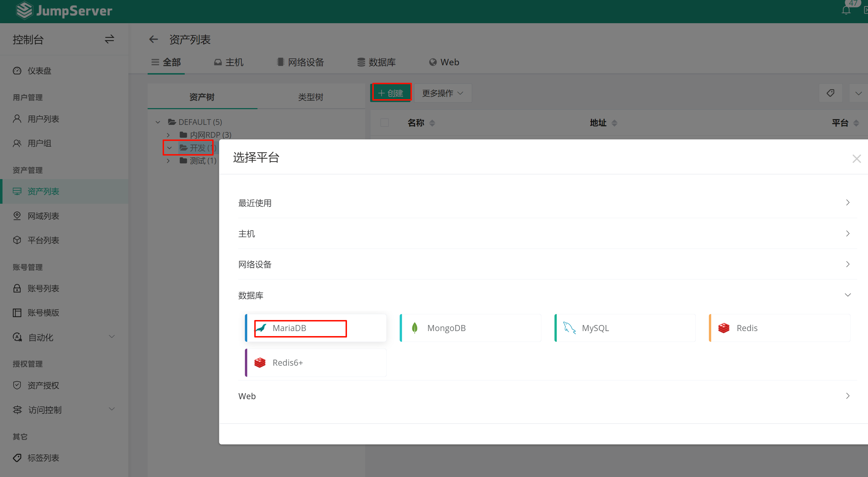The height and width of the screenshot is (477, 868).
Task: Switch to the 类型树 tab
Action: pyautogui.click(x=311, y=97)
